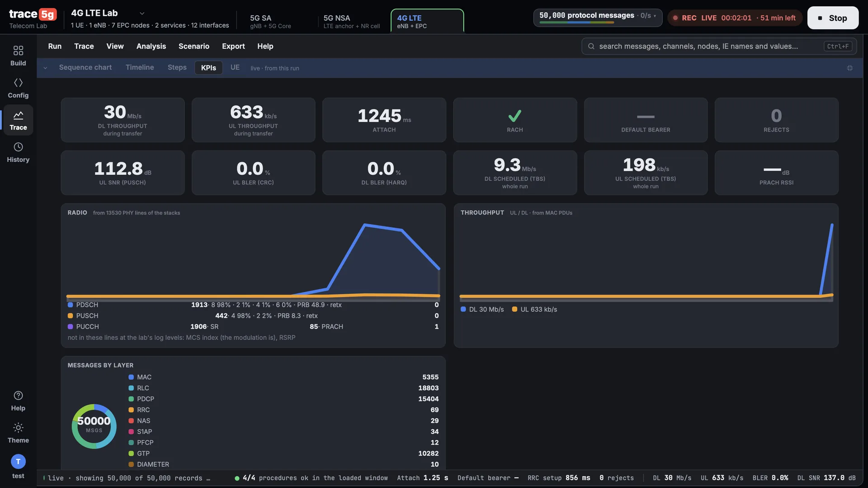Open the Scenario menu
The image size is (868, 488).
click(x=194, y=46)
